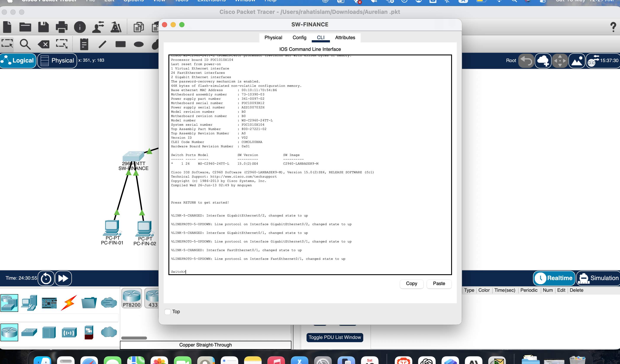Open Network Information icon
The image size is (620, 364).
click(x=80, y=27)
